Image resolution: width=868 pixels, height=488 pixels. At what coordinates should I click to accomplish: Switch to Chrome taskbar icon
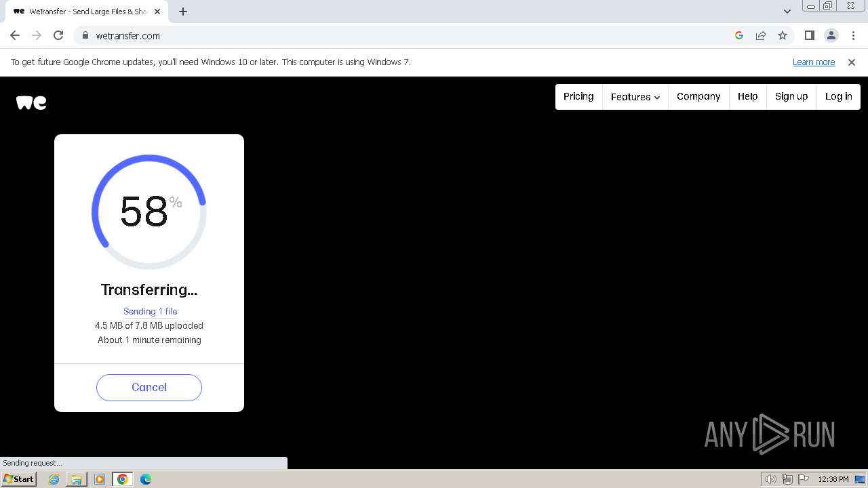click(x=123, y=479)
